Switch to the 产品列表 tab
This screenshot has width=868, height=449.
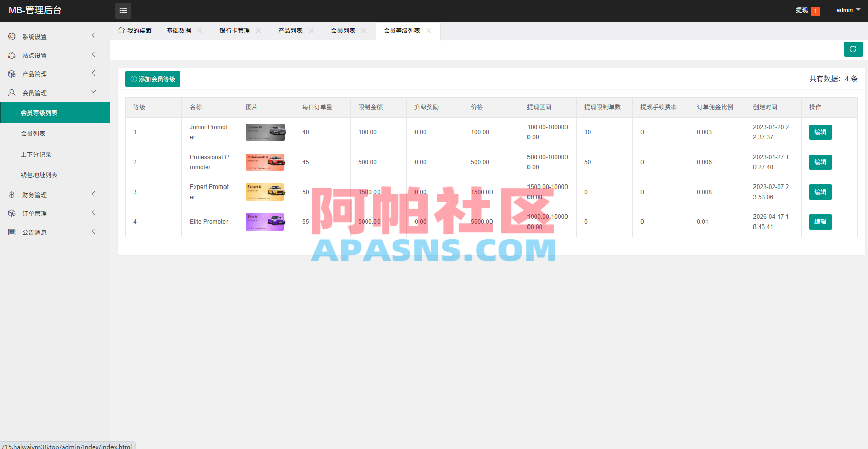[290, 31]
